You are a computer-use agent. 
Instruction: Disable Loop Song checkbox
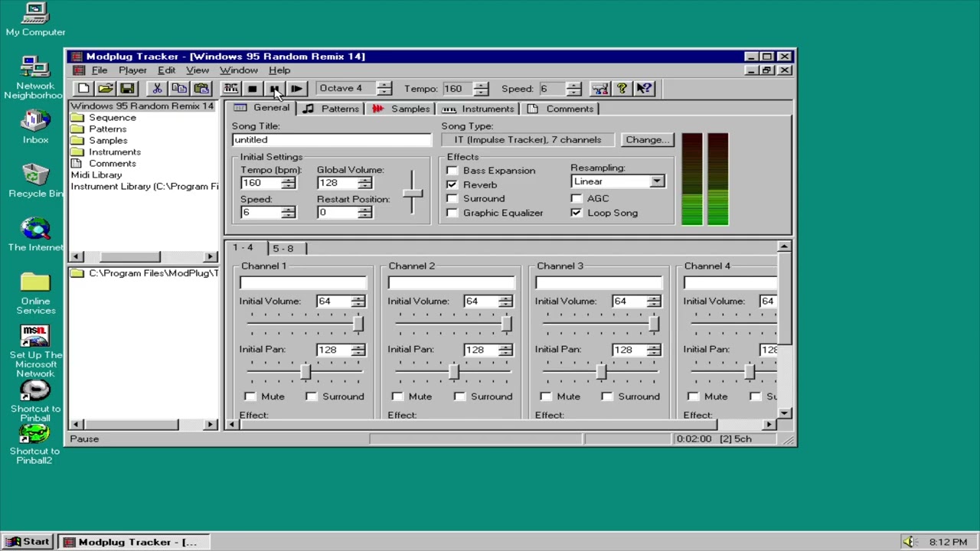(576, 214)
